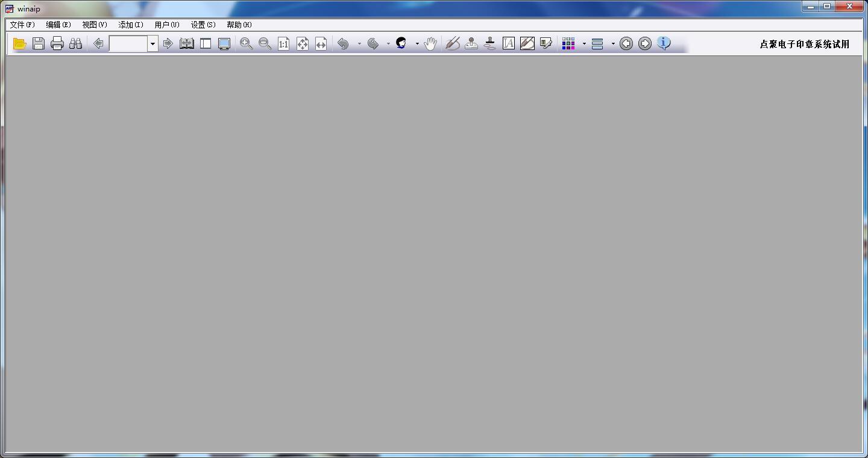Expand the color grid dropdown arrow
Screen dimensions: 868x458
coord(584,43)
